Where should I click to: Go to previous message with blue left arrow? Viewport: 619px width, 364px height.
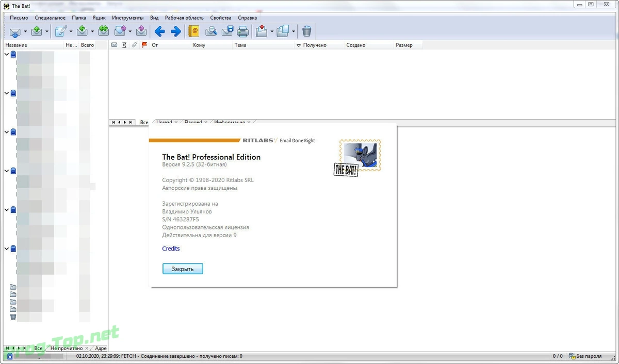click(x=159, y=32)
